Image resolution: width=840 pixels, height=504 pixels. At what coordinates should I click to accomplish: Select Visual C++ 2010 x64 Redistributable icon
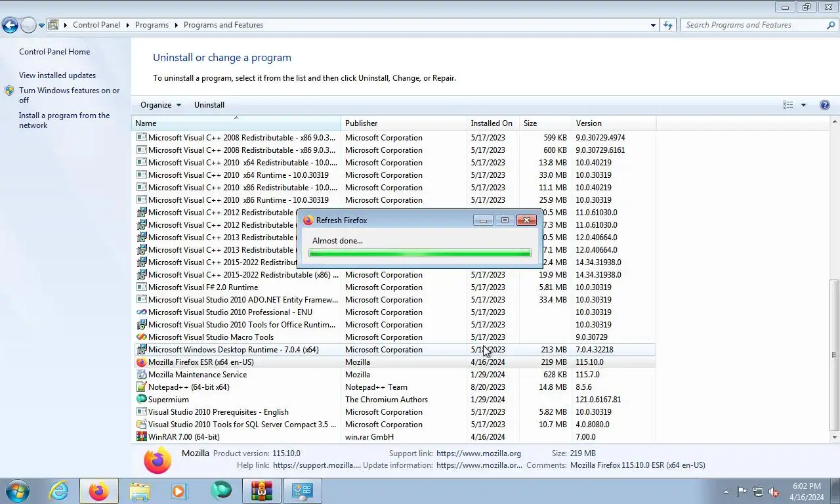point(141,163)
